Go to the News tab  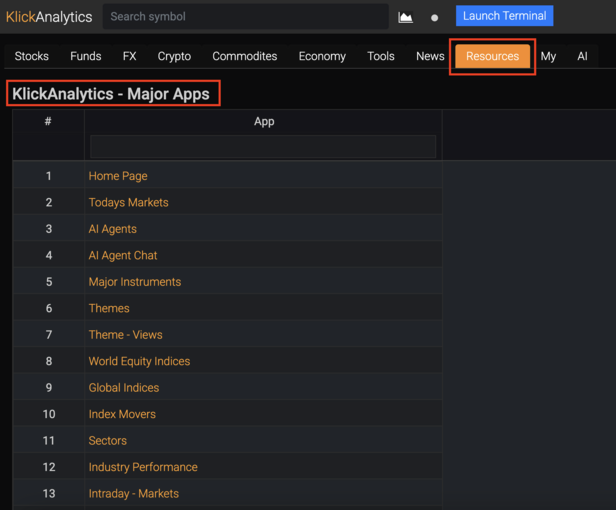click(x=430, y=57)
